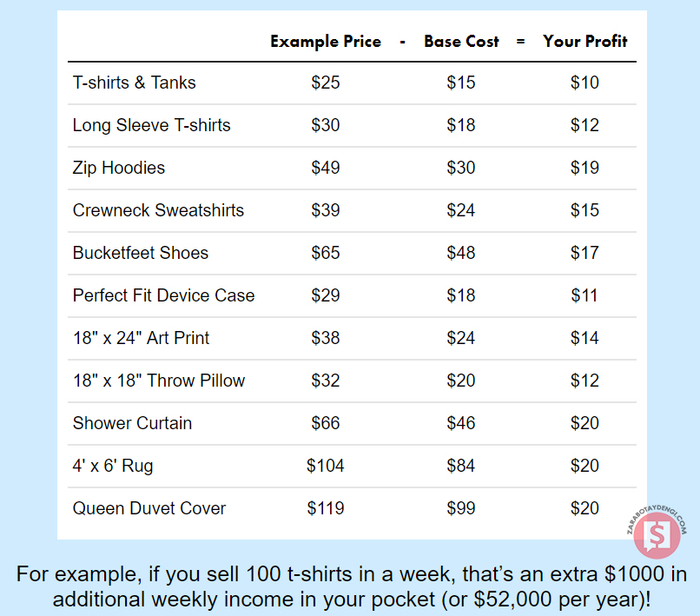700x616 pixels.
Task: Select the 18" x 18" Throw Pillow label
Action: pos(159,381)
